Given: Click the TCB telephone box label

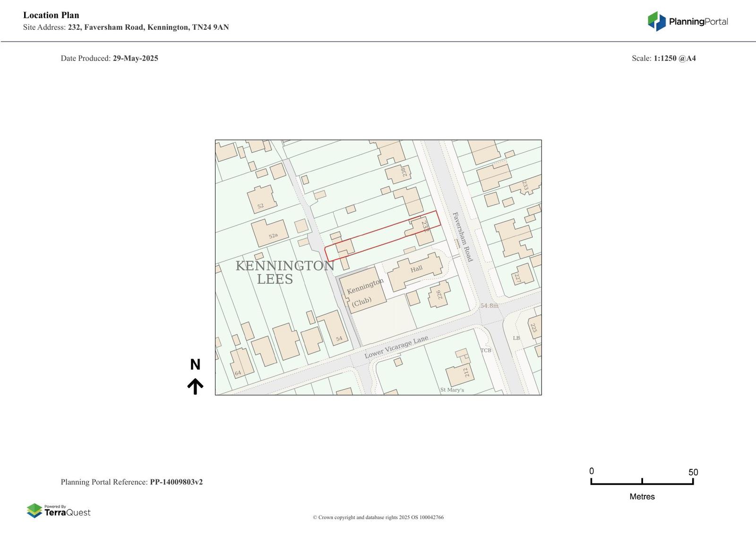Looking at the screenshot, I should pyautogui.click(x=486, y=350).
